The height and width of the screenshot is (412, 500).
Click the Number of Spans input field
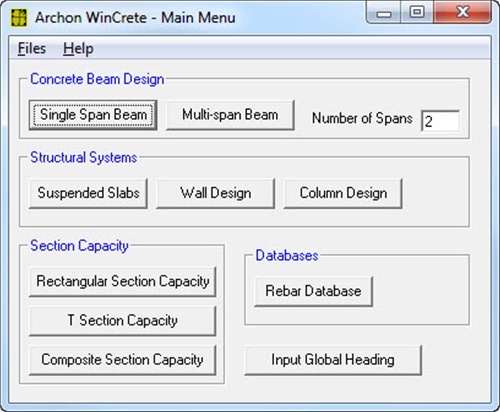tap(441, 121)
